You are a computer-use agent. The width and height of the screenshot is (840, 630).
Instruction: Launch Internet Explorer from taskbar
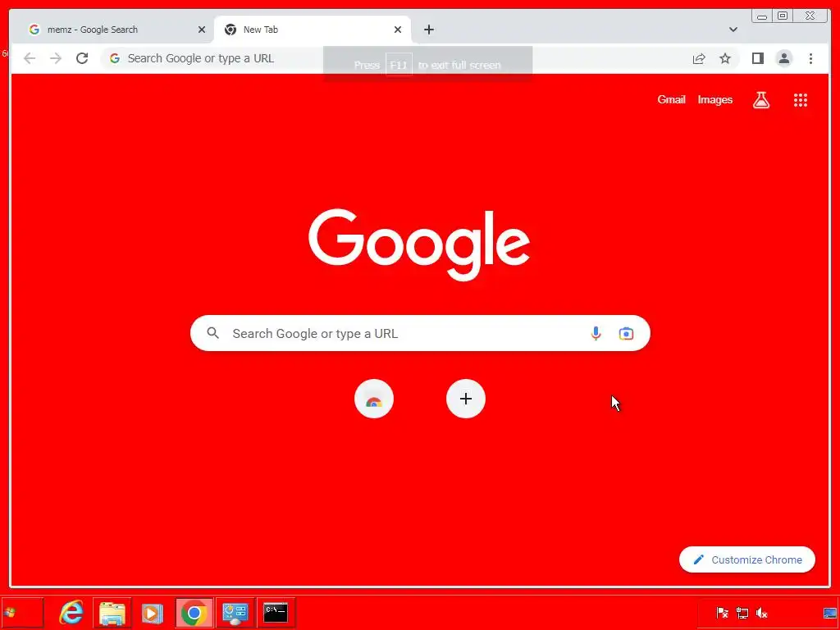(71, 612)
